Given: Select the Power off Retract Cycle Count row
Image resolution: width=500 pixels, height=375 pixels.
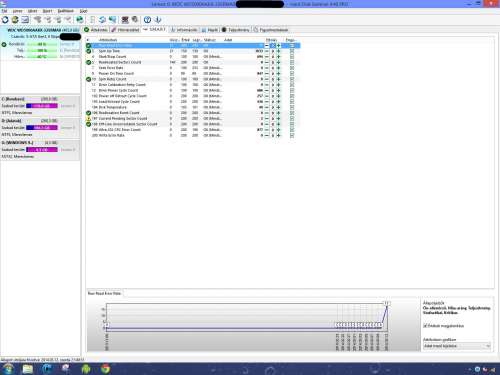Looking at the screenshot, I should point(193,96).
